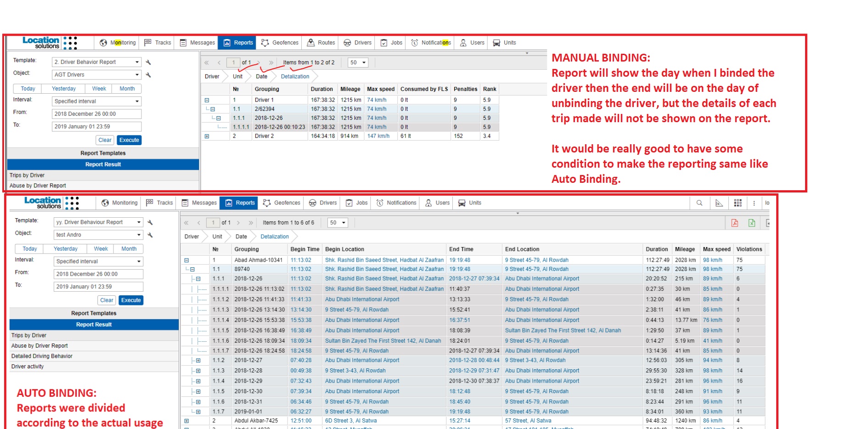Open the AGT Drivers object dropdown

[x=137, y=75]
